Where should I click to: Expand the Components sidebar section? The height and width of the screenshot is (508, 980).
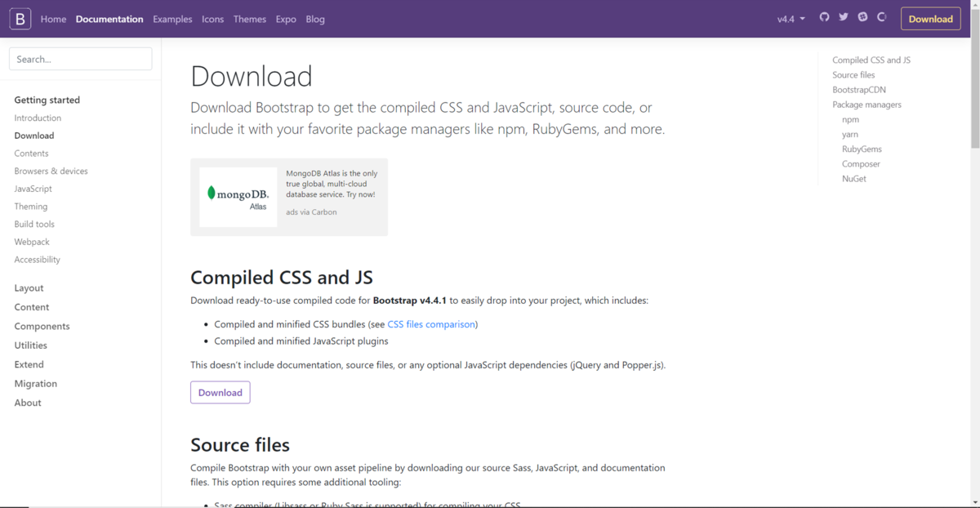pyautogui.click(x=42, y=326)
